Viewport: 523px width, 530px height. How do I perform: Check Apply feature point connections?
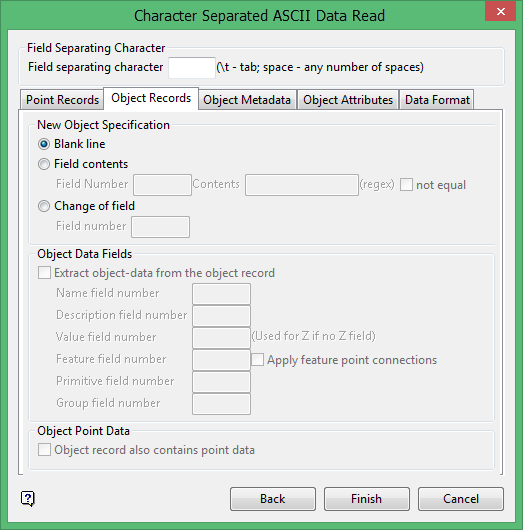click(258, 360)
